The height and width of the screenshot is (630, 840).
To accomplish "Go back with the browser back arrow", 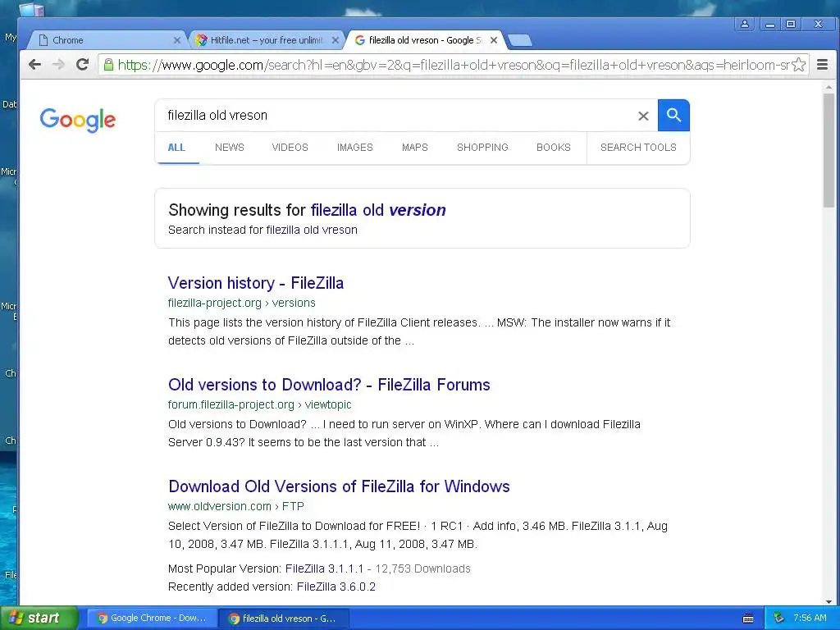I will (x=34, y=65).
